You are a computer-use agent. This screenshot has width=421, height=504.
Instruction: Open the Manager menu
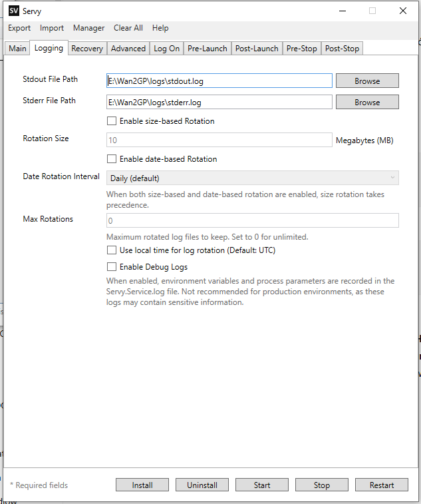(88, 28)
